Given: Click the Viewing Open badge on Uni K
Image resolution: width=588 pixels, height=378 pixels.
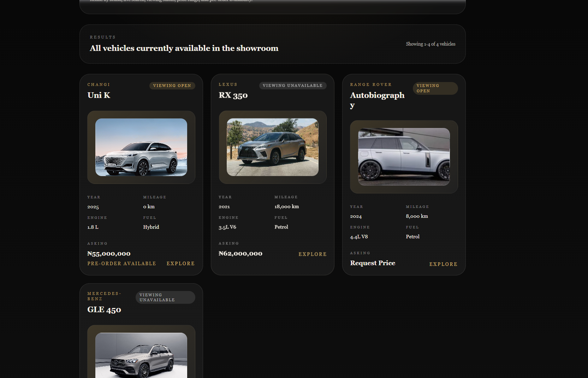Looking at the screenshot, I should (x=172, y=86).
